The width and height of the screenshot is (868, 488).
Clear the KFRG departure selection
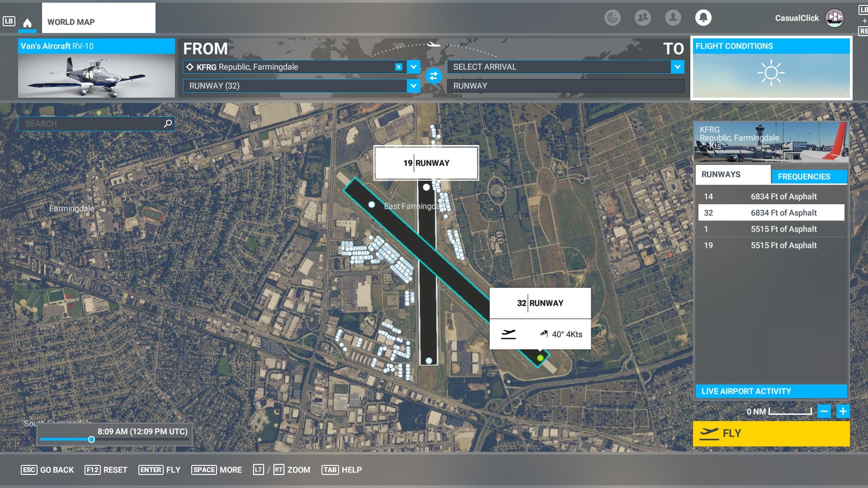click(398, 67)
